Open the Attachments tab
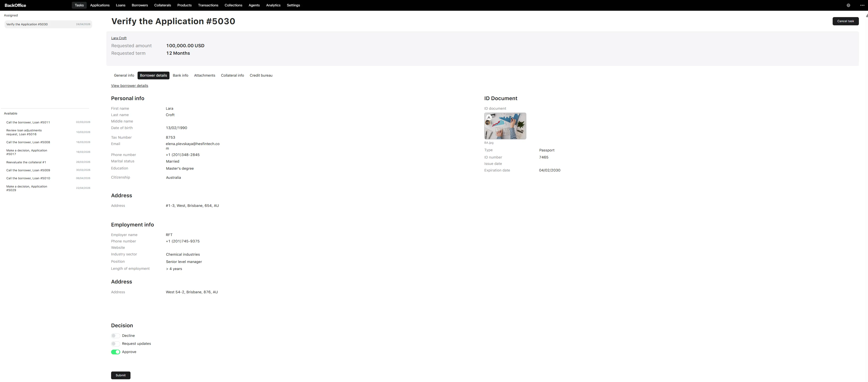The height and width of the screenshot is (382, 868). click(x=205, y=75)
